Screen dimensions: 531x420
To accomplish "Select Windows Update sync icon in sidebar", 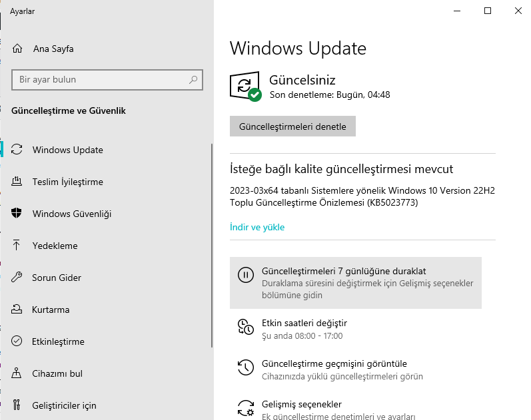I will tap(17, 150).
